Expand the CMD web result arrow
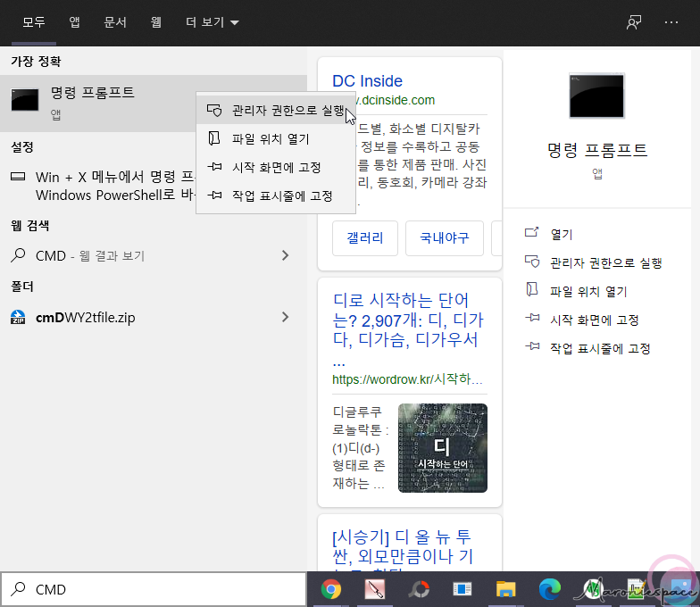 point(286,255)
